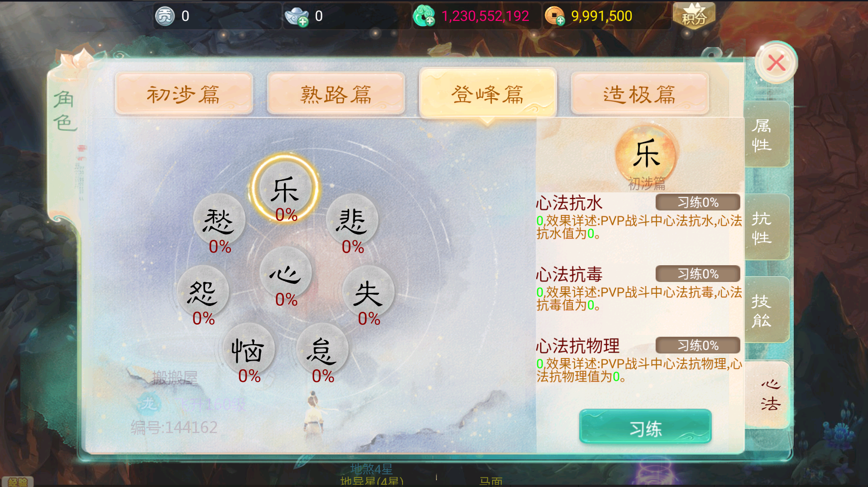Select the 怨 emotion orb
This screenshot has width=868, height=487.
click(203, 292)
